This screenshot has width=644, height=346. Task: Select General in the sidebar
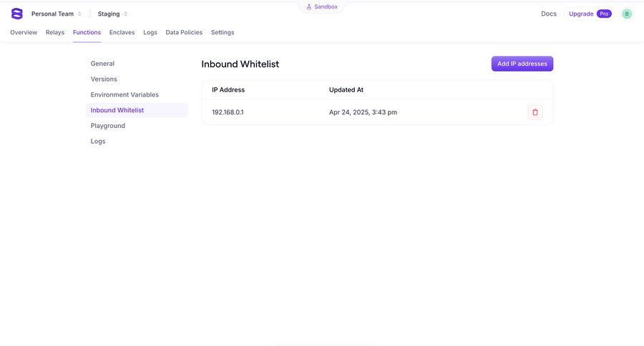point(102,64)
